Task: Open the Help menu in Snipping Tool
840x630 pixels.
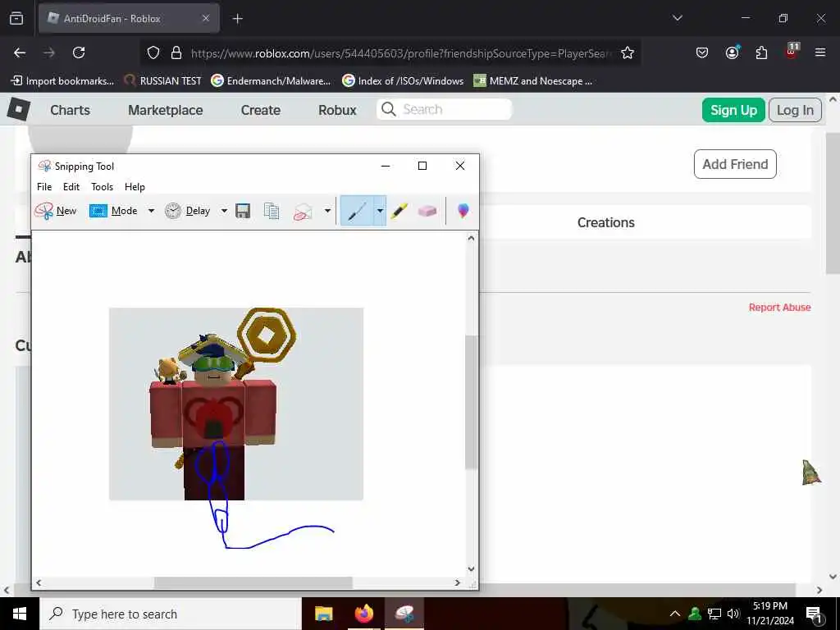Action: click(x=135, y=187)
